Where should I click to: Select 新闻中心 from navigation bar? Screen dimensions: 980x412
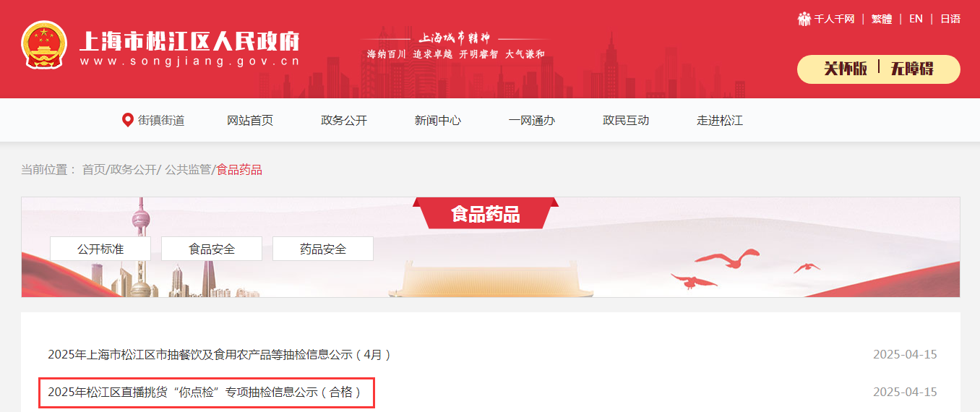click(438, 121)
